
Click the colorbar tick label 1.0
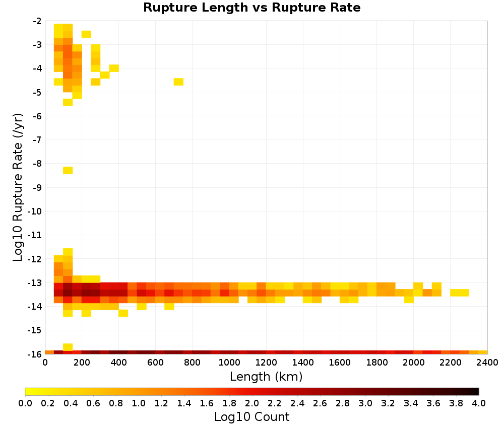(139, 403)
